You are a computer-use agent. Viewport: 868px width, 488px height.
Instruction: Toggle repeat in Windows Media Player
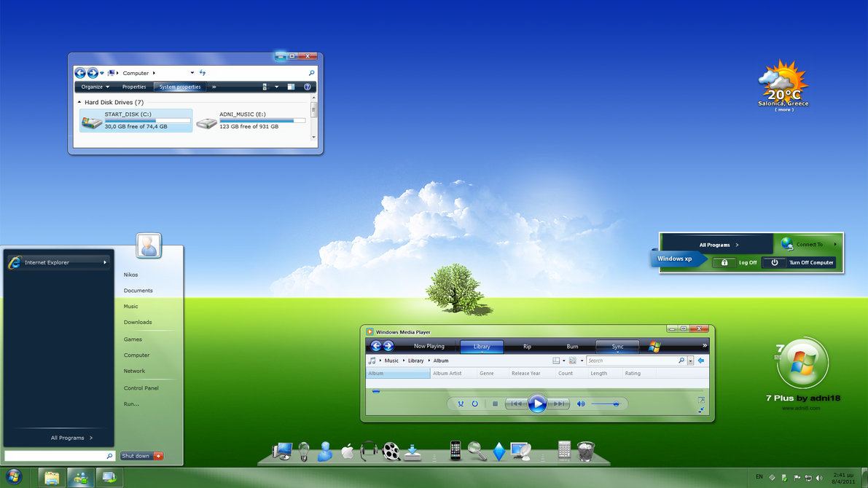click(474, 404)
